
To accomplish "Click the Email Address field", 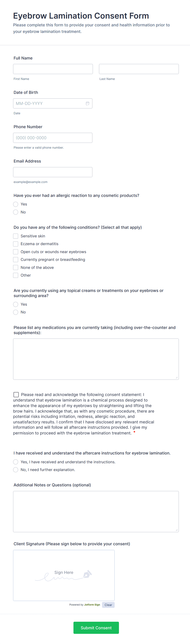I will pyautogui.click(x=53, y=172).
